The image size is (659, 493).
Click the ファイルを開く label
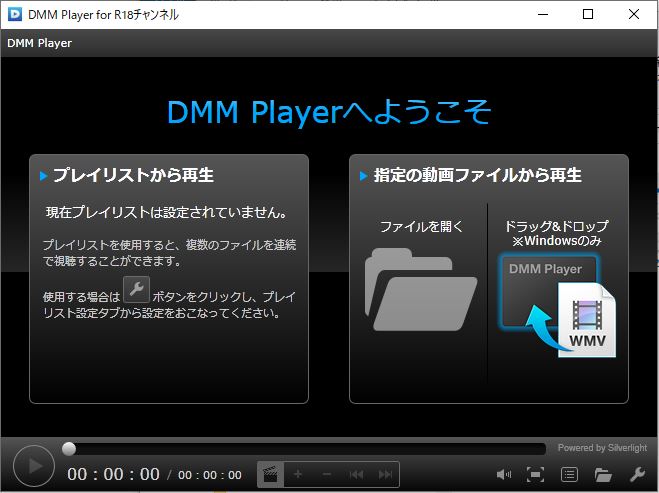point(421,227)
